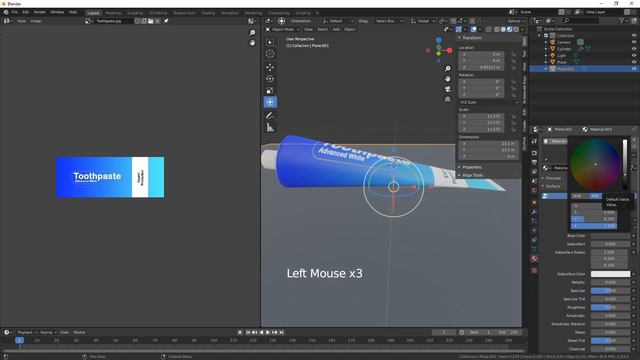Hide the Collection in outliner
Viewport: 640px width, 360px height.
[634, 36]
